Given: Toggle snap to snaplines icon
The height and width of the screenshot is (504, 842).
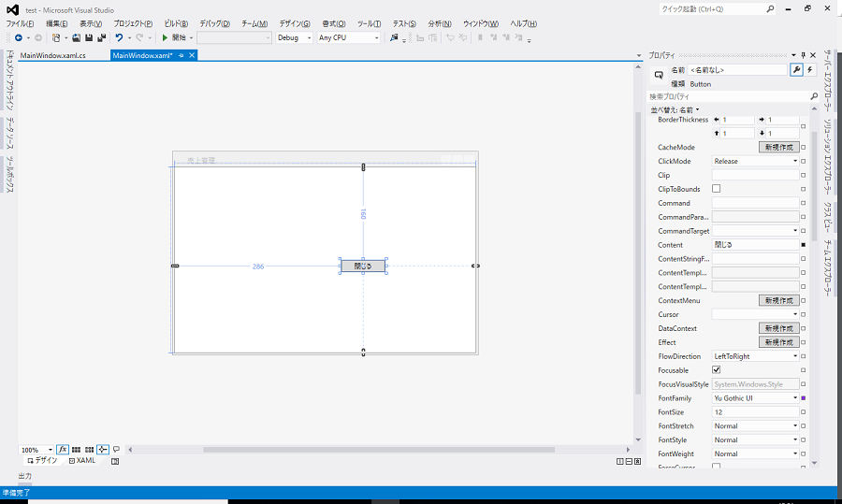Looking at the screenshot, I should point(103,449).
